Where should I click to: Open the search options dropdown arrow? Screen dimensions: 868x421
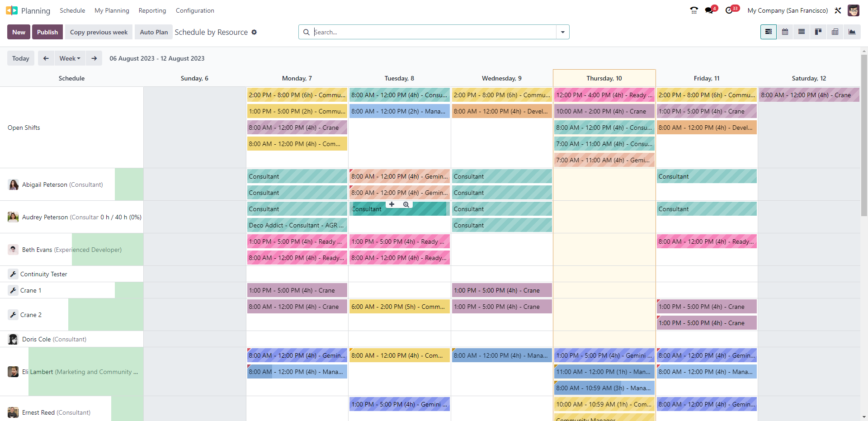(563, 32)
